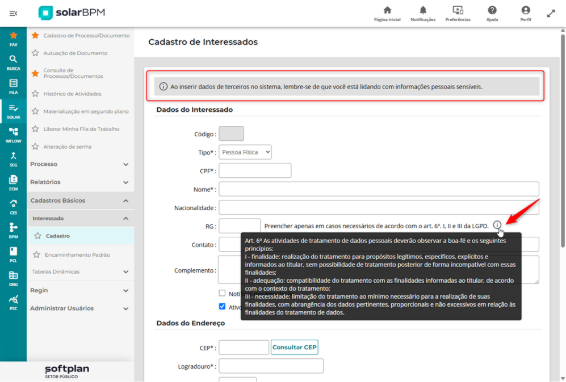Open Encaminhamento Padrão menu item

[77, 255]
